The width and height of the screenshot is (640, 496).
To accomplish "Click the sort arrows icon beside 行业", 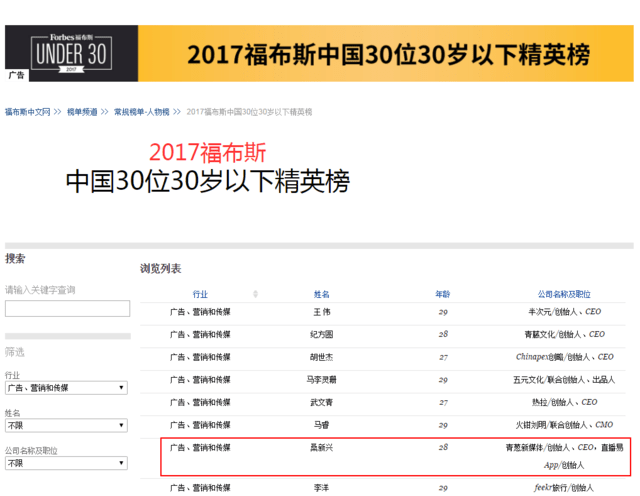I will (x=256, y=294).
